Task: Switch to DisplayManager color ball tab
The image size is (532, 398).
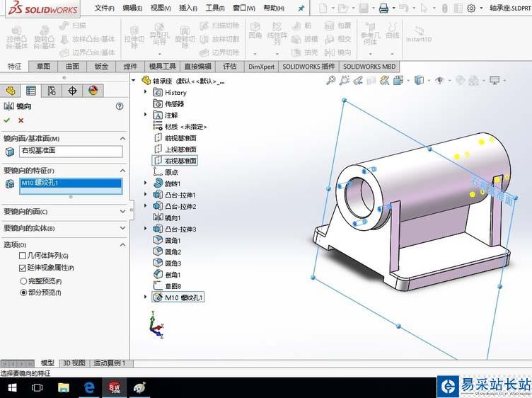Action: 93,91
